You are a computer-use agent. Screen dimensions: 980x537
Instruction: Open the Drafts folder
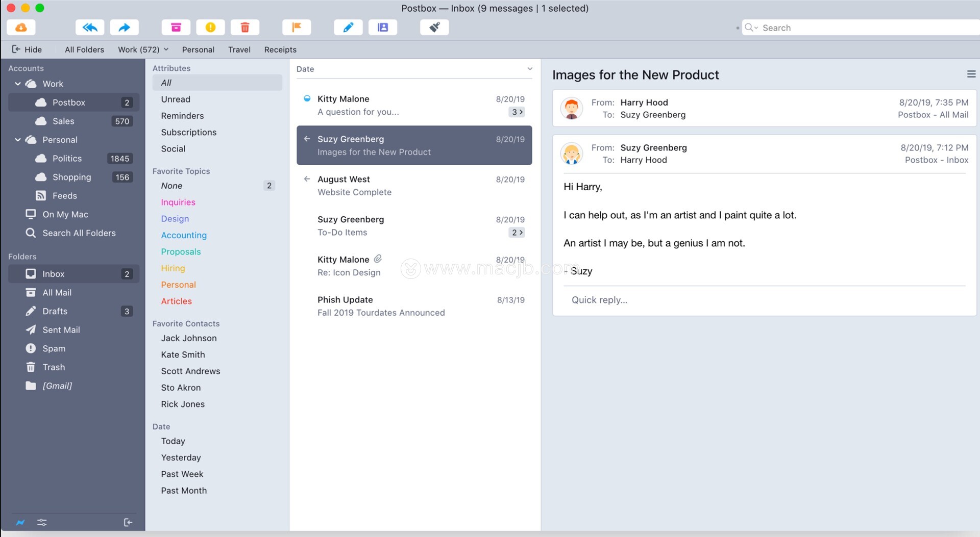[x=73, y=311]
